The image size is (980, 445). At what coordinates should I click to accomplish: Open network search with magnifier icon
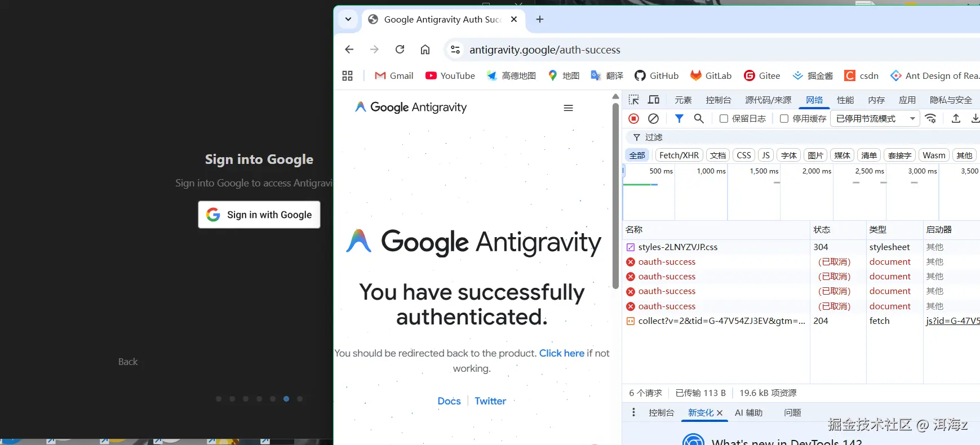click(699, 118)
